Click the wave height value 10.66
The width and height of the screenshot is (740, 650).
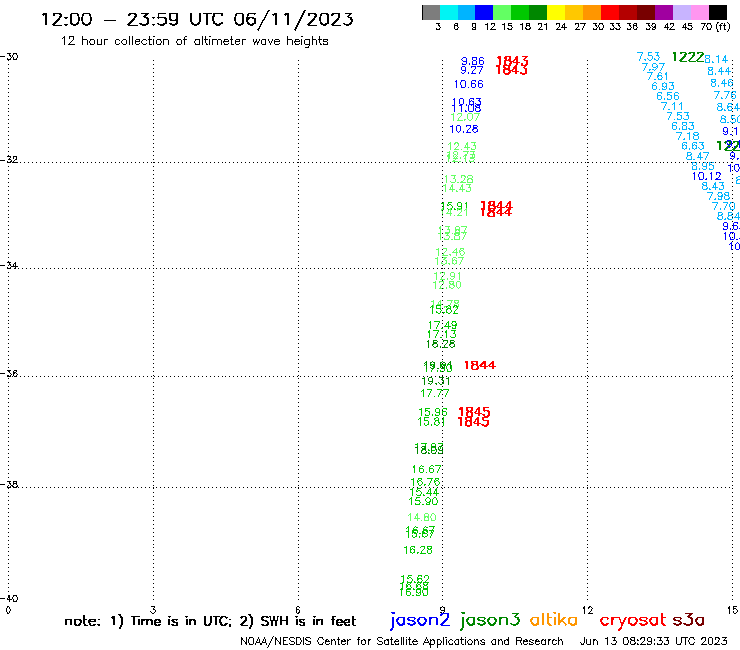pos(469,84)
